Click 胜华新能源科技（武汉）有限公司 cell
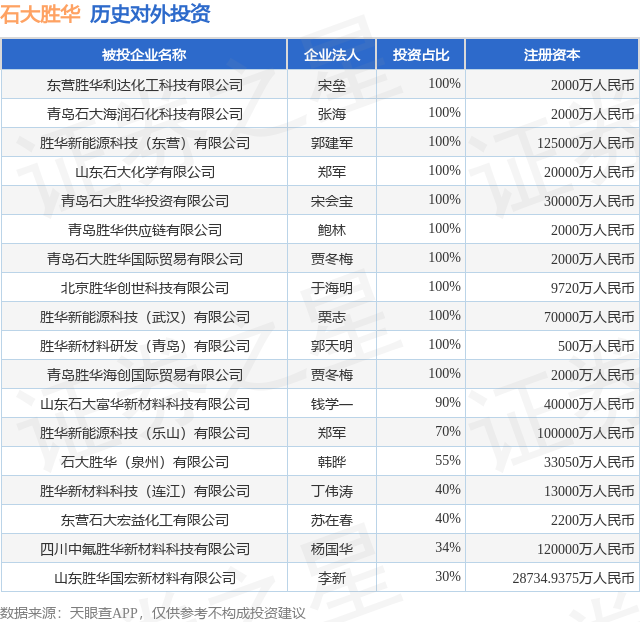Screen dimensions: 640x622 tap(144, 317)
